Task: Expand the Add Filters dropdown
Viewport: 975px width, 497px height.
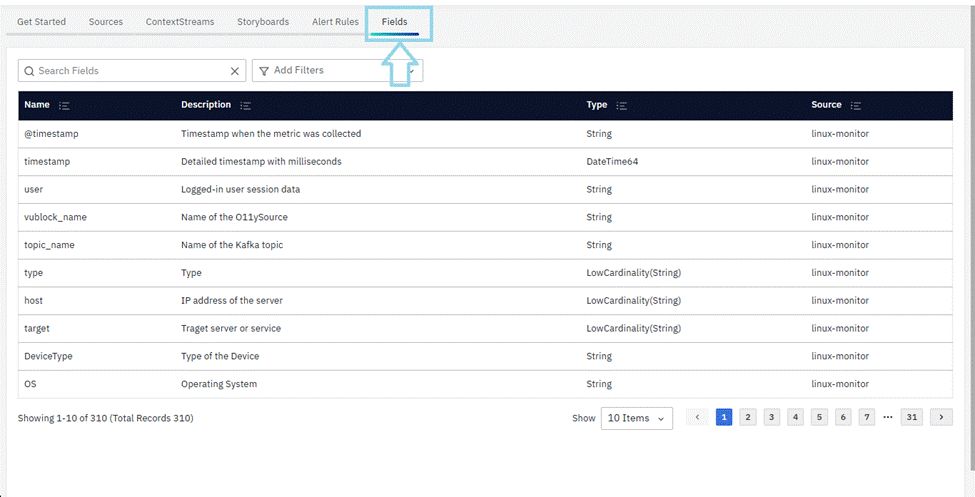Action: (x=410, y=71)
